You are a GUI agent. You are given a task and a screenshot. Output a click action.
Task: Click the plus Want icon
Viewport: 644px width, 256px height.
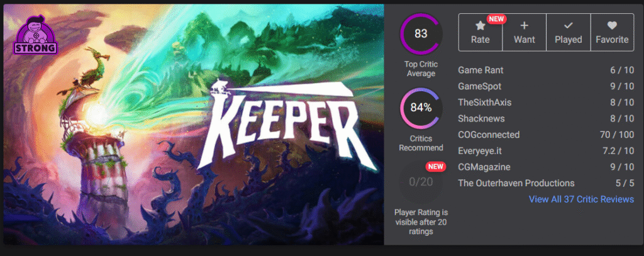pos(524,26)
